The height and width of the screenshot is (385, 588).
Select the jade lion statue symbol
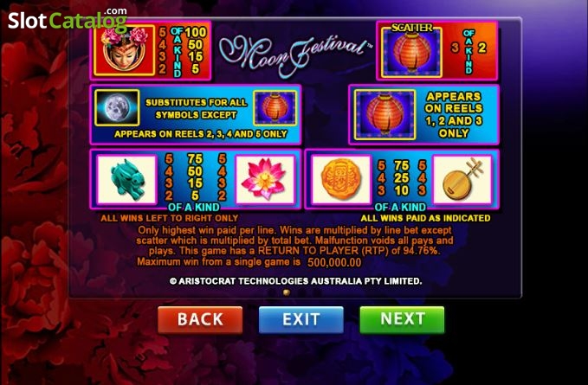pyautogui.click(x=126, y=180)
